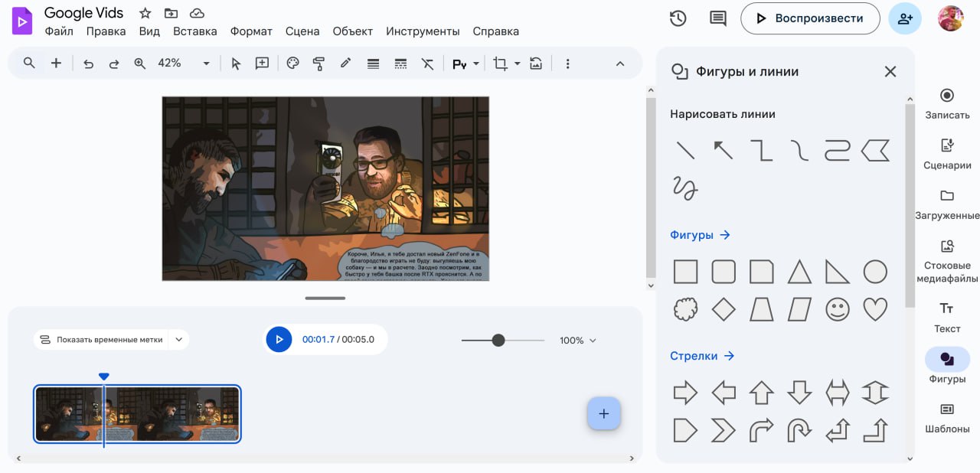Expand the timestamps options dropdown arrow
Viewport: 980px width, 473px height.
[178, 340]
